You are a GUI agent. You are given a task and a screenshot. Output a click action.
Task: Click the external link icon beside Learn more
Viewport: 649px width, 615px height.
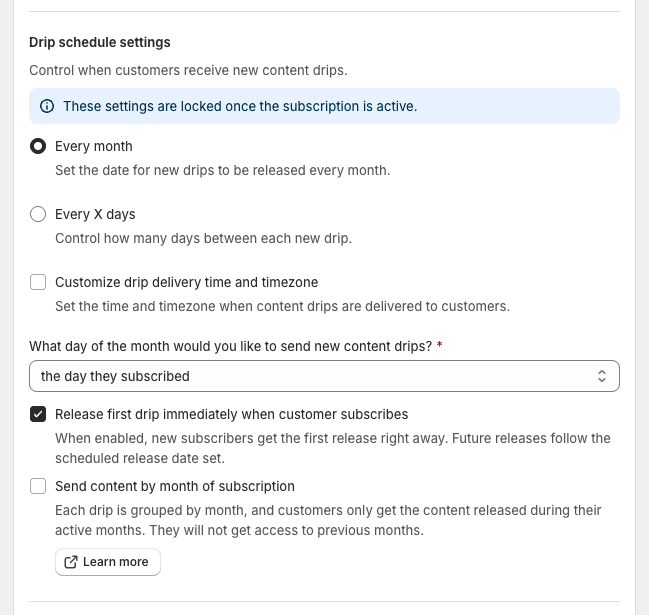[71, 562]
